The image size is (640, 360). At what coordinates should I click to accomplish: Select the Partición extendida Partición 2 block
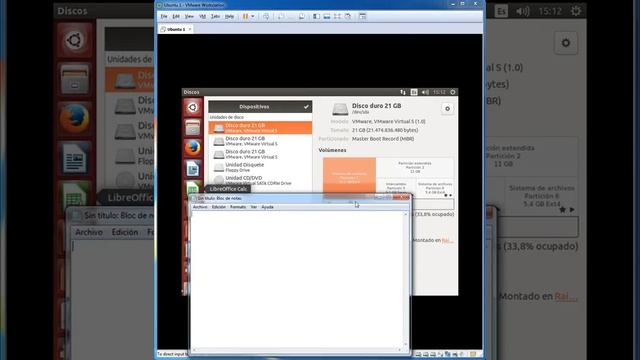pos(415,168)
